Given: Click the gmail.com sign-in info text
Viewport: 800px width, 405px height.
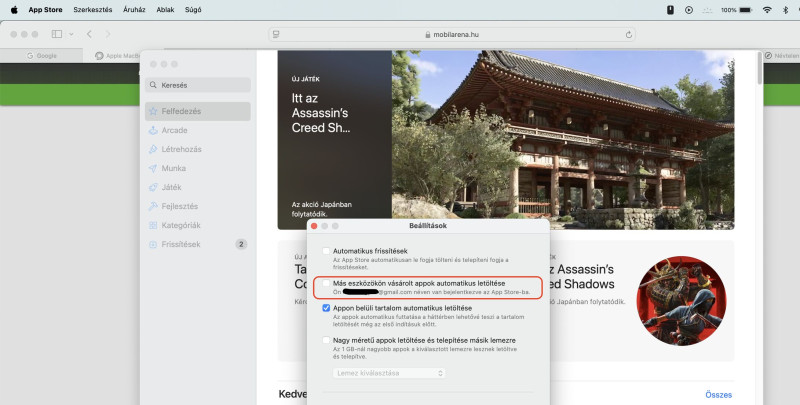Looking at the screenshot, I should point(431,292).
